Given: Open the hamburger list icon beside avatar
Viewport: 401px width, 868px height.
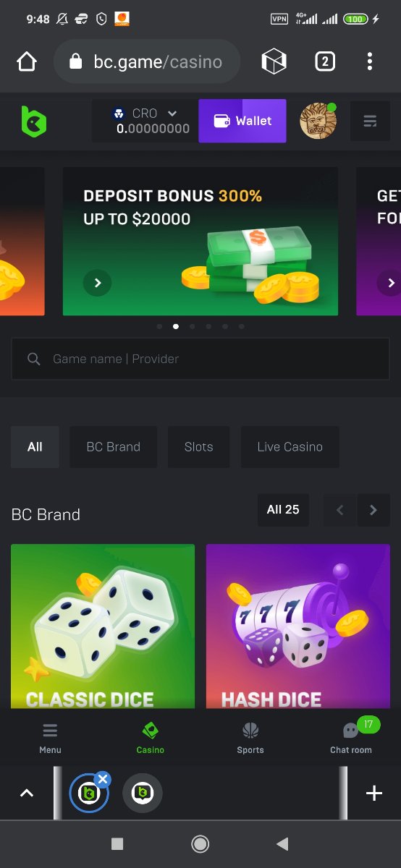Looking at the screenshot, I should (370, 121).
